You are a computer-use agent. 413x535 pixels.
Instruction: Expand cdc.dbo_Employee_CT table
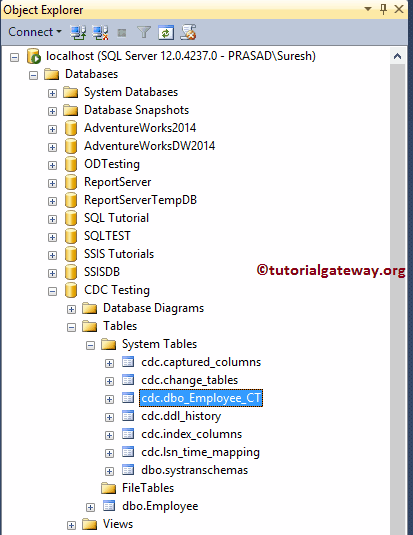[x=109, y=399]
